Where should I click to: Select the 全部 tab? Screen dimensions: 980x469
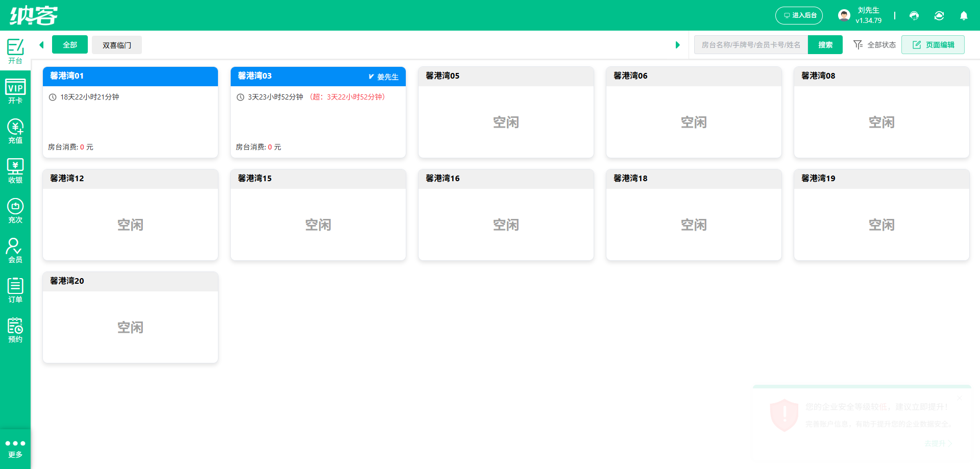pyautogui.click(x=70, y=45)
